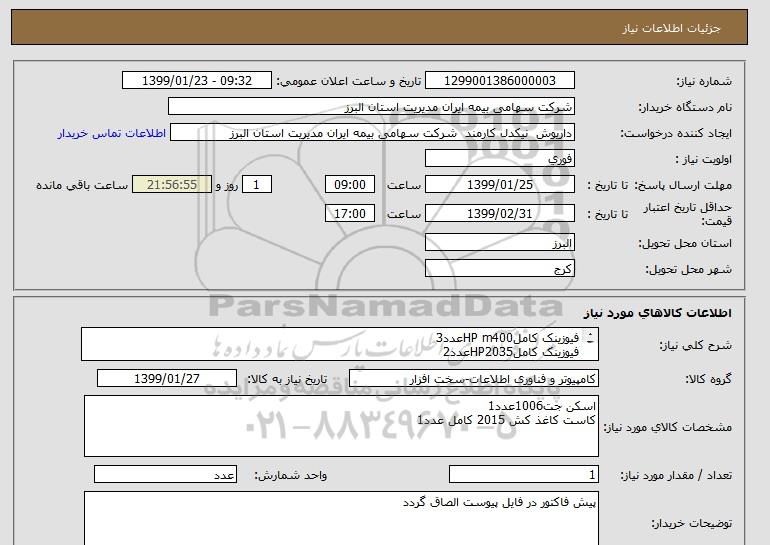
Task: Click the text ساعت باقی مانده
Action: click(x=82, y=185)
